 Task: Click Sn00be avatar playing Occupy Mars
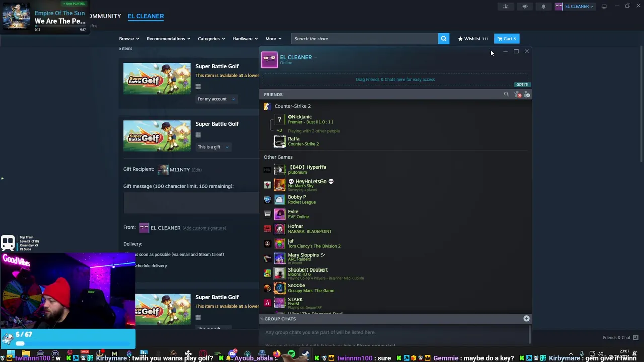[279, 288]
